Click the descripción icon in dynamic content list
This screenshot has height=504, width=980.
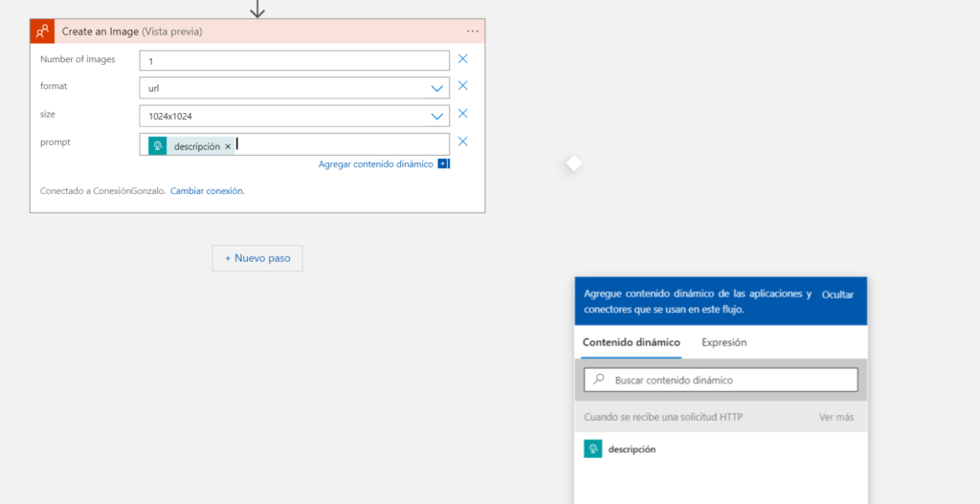[x=592, y=449]
